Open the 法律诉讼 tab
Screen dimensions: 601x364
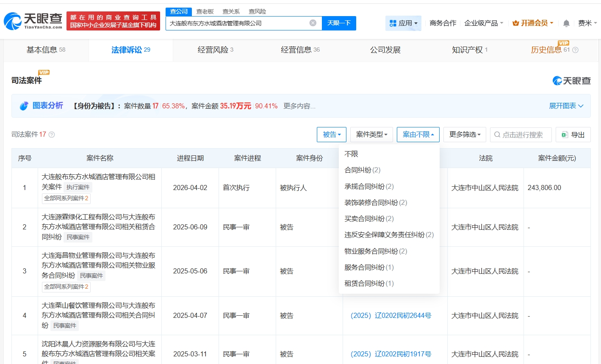[131, 50]
